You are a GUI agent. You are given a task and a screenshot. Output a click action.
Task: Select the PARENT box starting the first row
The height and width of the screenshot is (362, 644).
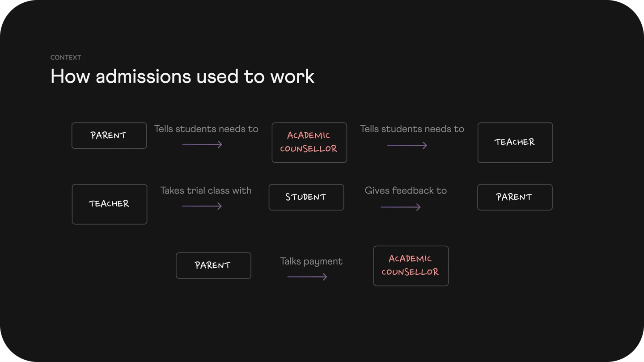point(109,135)
